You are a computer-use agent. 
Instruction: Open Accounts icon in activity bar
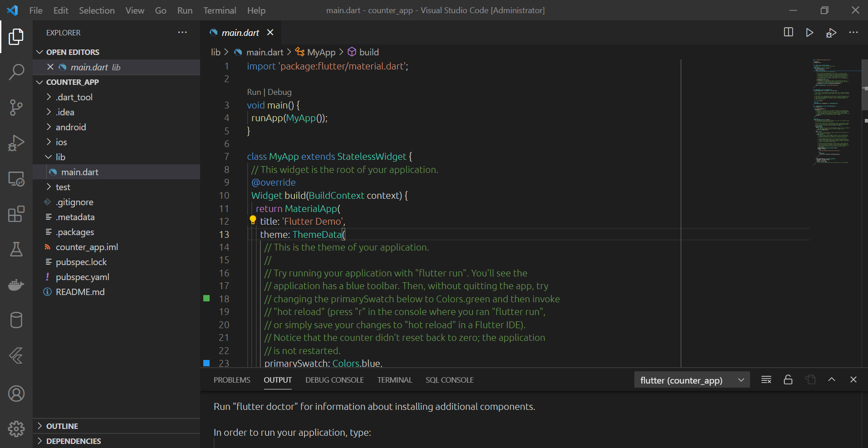pos(16,394)
